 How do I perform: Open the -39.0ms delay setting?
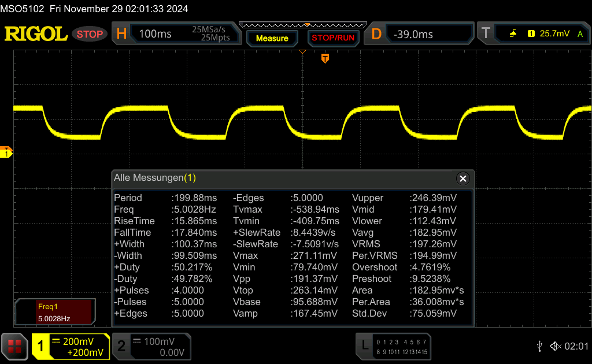[413, 34]
